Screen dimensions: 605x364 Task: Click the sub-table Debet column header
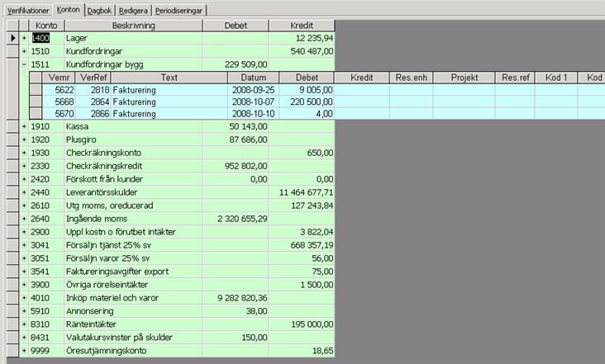coord(307,78)
